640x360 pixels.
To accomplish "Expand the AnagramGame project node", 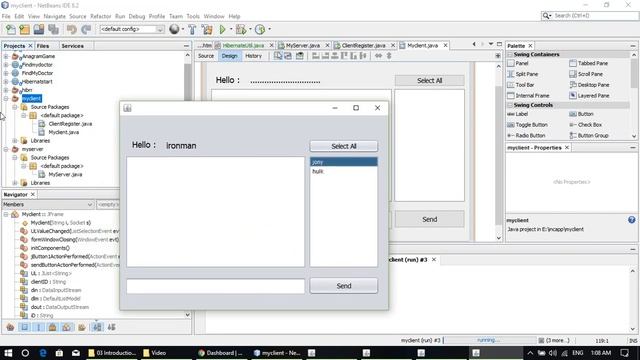I will pos(6,56).
